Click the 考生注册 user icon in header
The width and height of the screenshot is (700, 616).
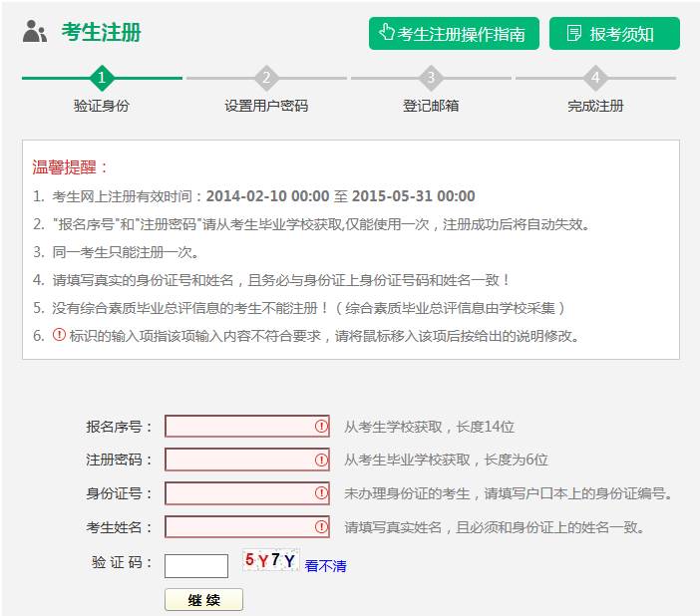[35, 32]
